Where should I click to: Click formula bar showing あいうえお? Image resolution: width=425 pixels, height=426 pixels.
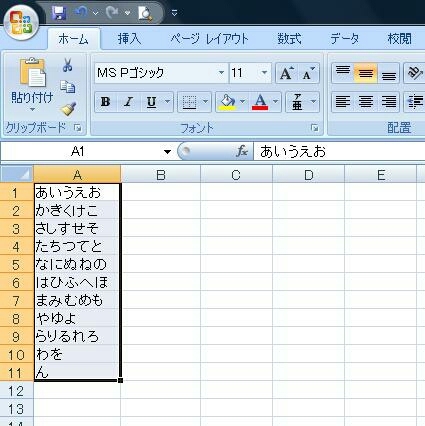(x=339, y=152)
